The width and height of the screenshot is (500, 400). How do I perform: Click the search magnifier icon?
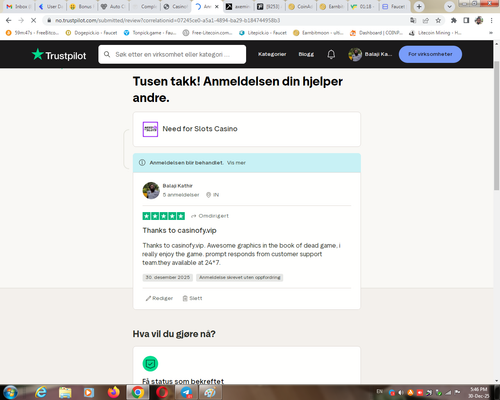(107, 54)
